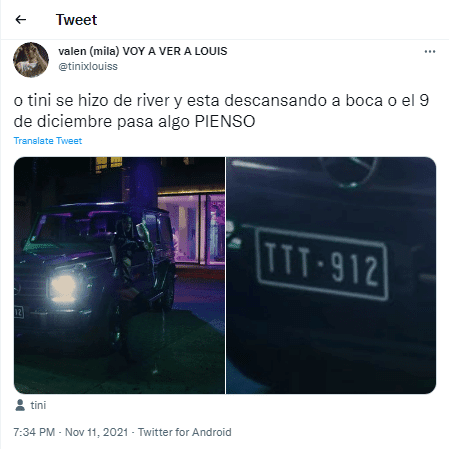Open the valen (mila) VOY A VER A LOUIS profile name
Viewport: 449px width, 449px height.
click(x=143, y=51)
